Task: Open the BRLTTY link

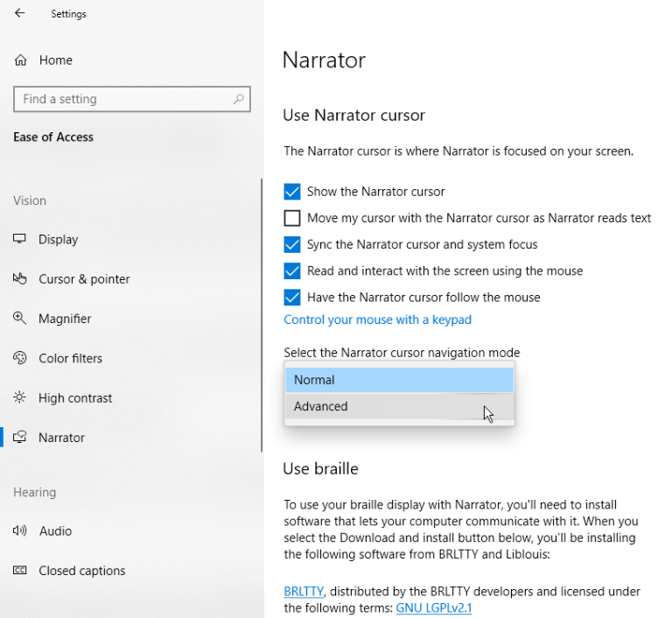Action: (304, 592)
